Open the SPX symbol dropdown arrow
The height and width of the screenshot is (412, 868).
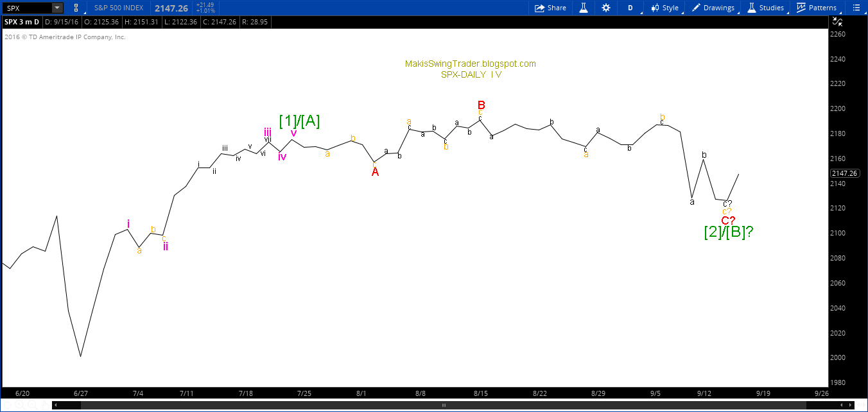click(57, 8)
